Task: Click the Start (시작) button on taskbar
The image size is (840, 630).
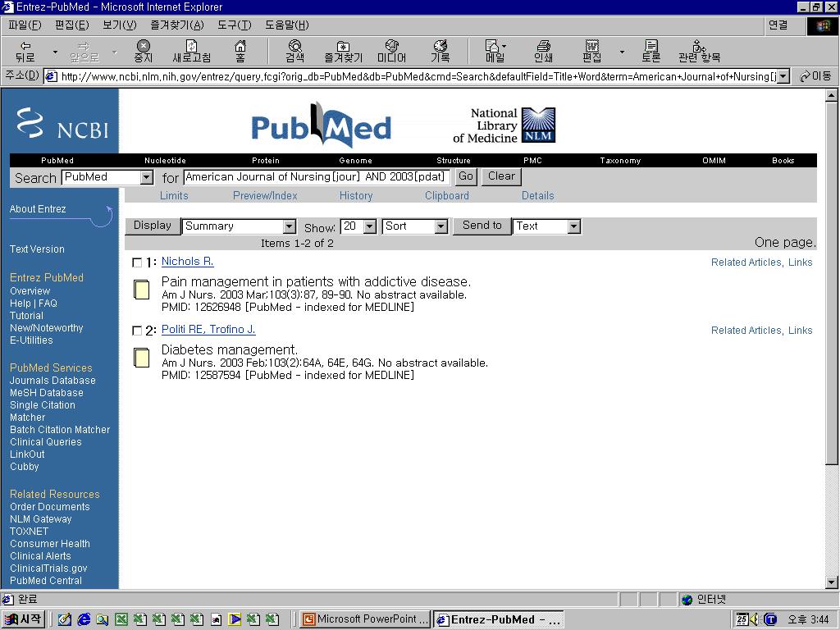Action: [22, 619]
